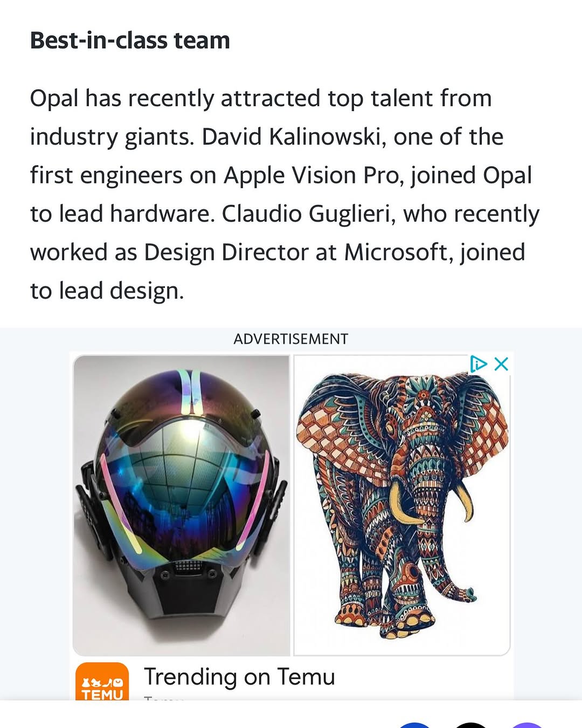Select the futuristic helmet ad image
The height and width of the screenshot is (728, 582).
[183, 502]
